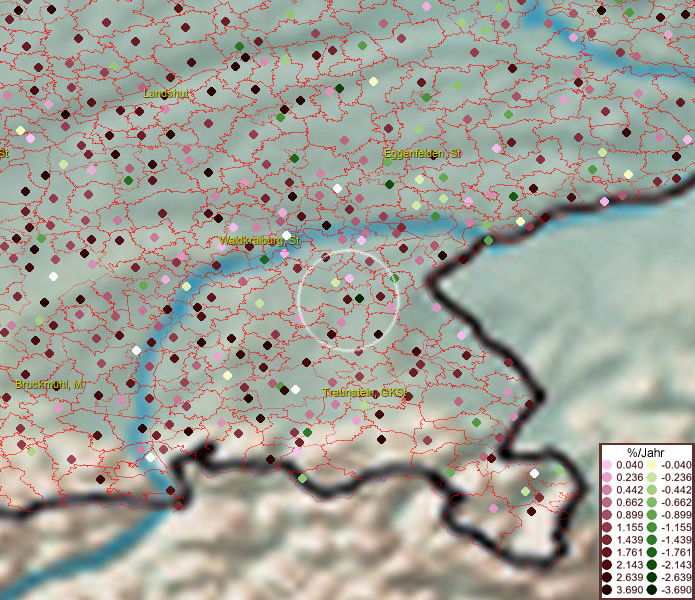Click the -2.143 legend value
The height and width of the screenshot is (600, 695).
click(x=676, y=565)
